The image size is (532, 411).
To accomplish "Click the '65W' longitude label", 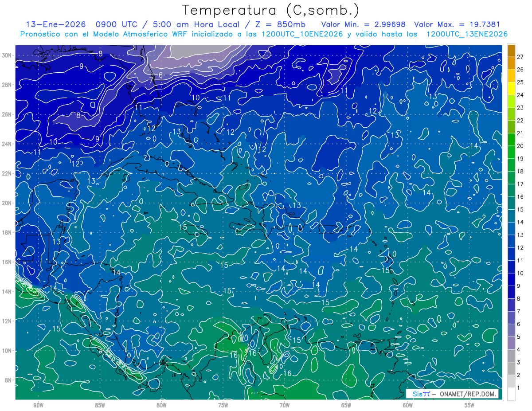I will [346, 405].
